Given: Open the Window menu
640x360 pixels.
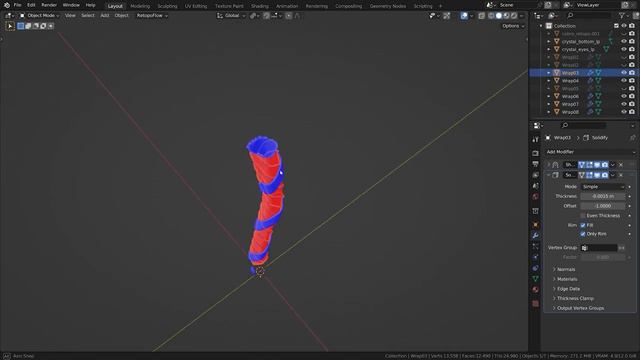Looking at the screenshot, I should coord(71,5).
